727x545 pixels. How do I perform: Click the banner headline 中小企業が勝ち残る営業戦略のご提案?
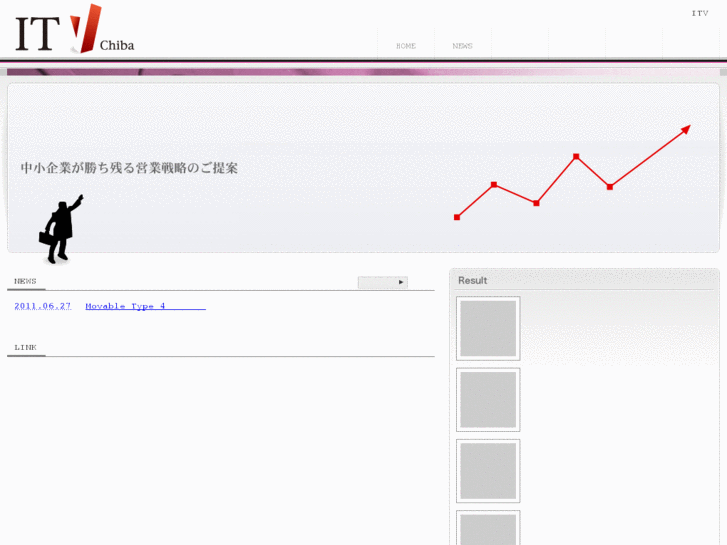click(x=129, y=168)
